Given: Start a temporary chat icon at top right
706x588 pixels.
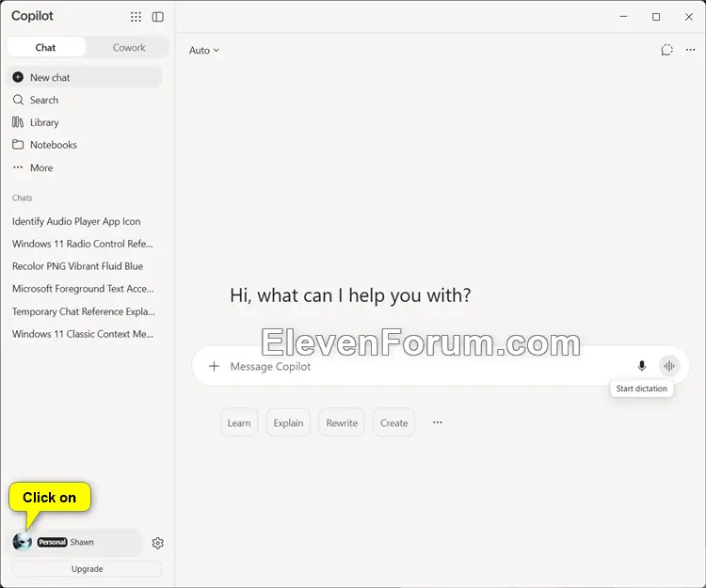Looking at the screenshot, I should click(666, 50).
